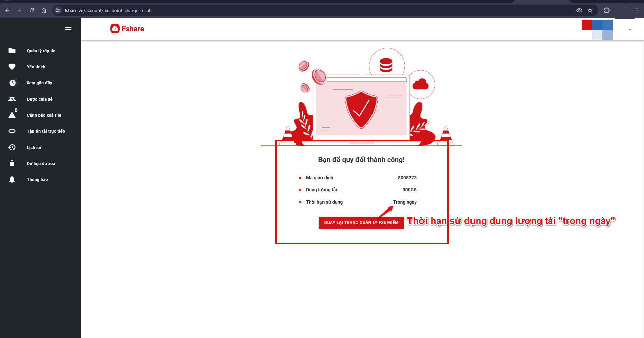Open the warning triangle file deletion alert icon
This screenshot has height=338, width=644.
tap(12, 115)
